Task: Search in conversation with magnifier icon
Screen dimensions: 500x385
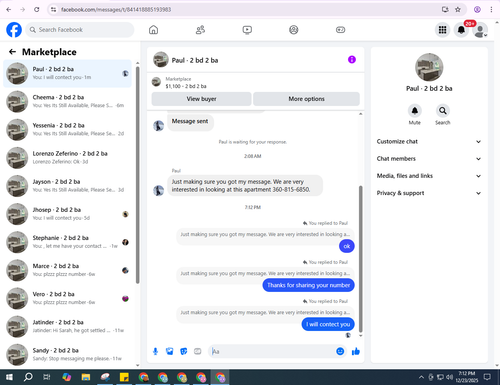Action: pos(443,110)
